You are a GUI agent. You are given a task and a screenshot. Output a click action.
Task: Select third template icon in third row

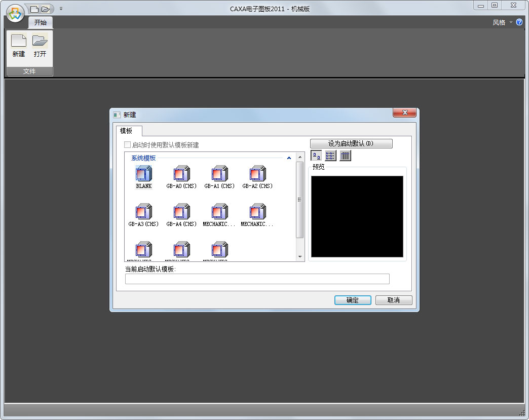[219, 250]
